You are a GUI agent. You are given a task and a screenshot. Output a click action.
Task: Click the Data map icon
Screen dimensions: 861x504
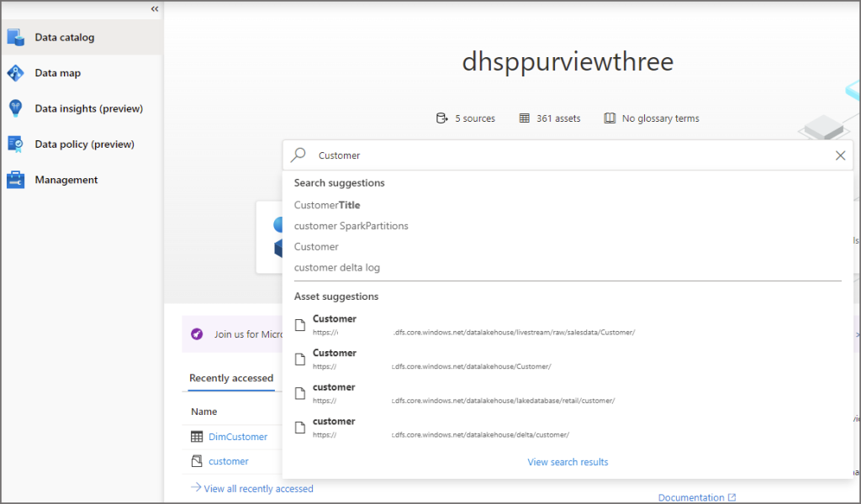15,73
